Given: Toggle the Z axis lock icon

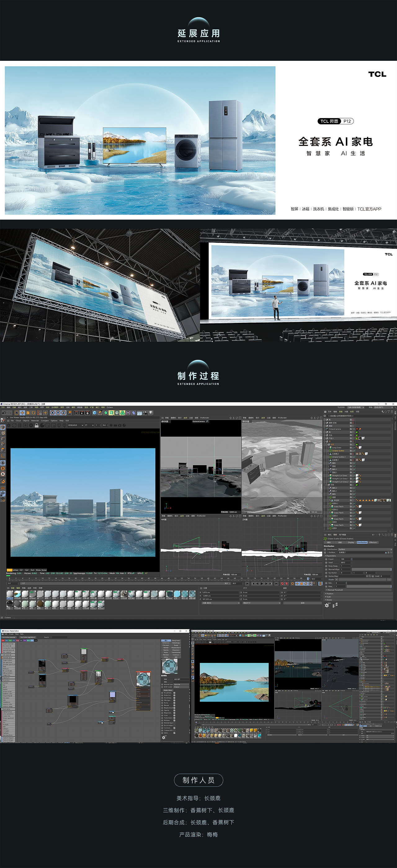Looking at the screenshot, I should (64, 413).
